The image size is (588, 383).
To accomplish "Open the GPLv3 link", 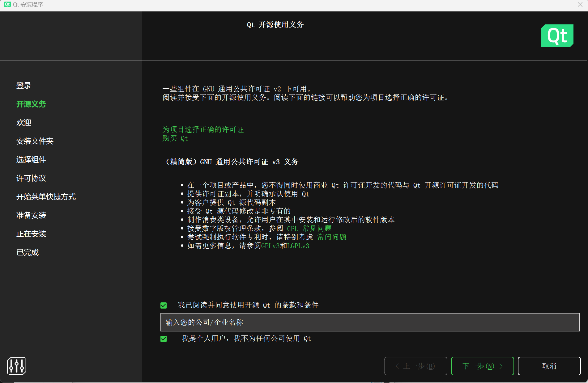I will coord(270,246).
